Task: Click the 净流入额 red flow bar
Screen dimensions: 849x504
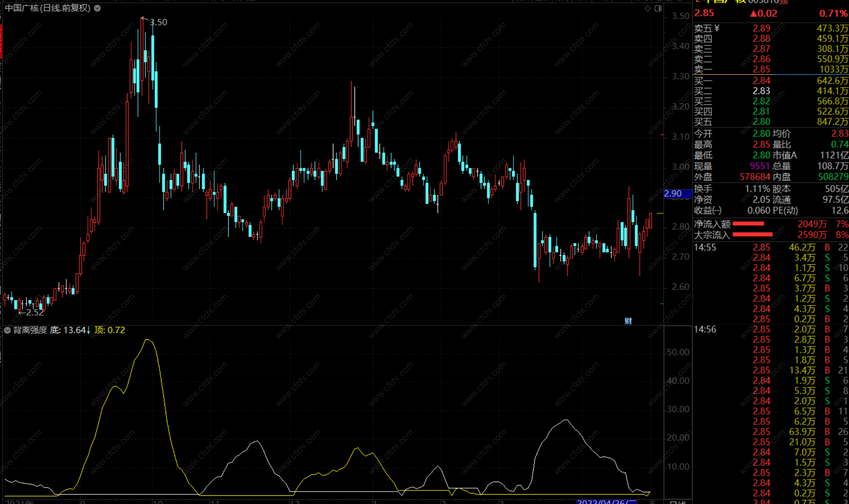Action: tap(748, 224)
